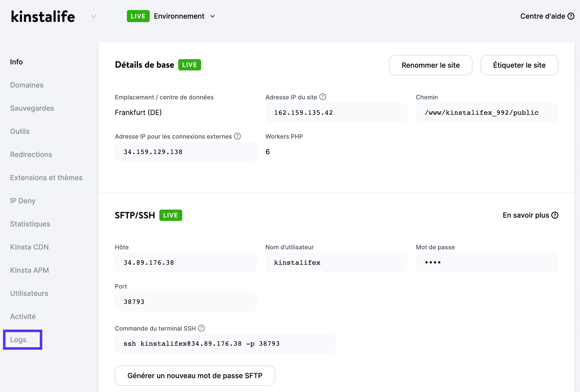Click the help icon next to Centre d'aide
Image resolution: width=580 pixels, height=392 pixels.
571,16
